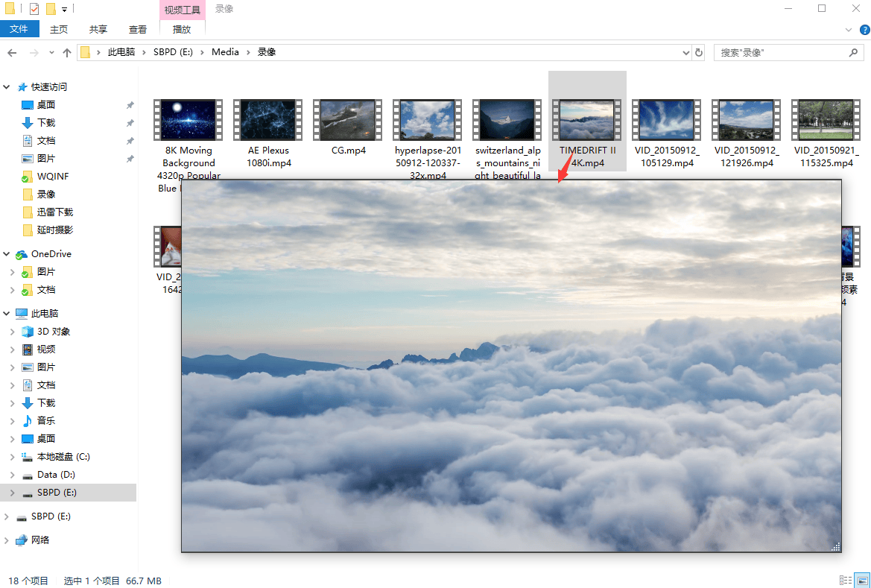Open 迅雷下载 folder in quick access

pos(54,212)
